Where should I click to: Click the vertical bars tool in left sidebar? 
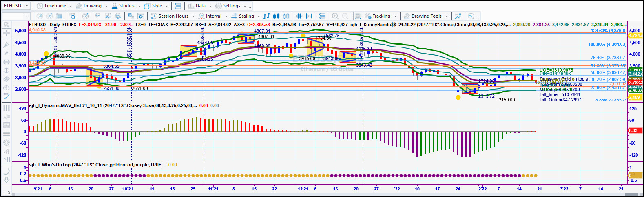pos(6,108)
